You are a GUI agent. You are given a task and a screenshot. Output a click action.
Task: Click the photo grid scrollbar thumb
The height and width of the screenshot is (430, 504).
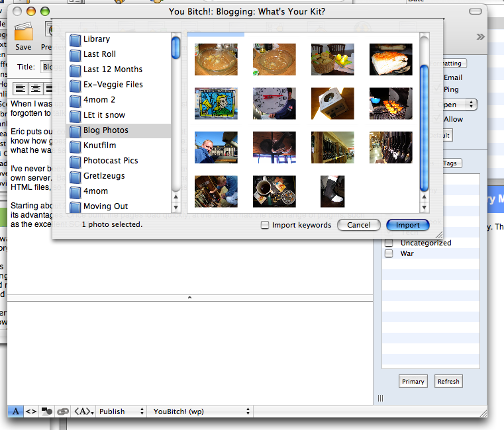click(425, 128)
